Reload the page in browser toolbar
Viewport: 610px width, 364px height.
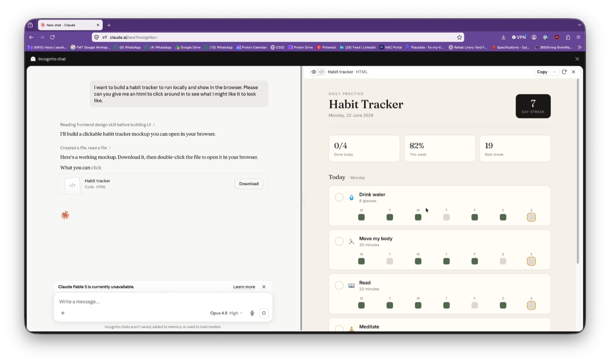53,37
